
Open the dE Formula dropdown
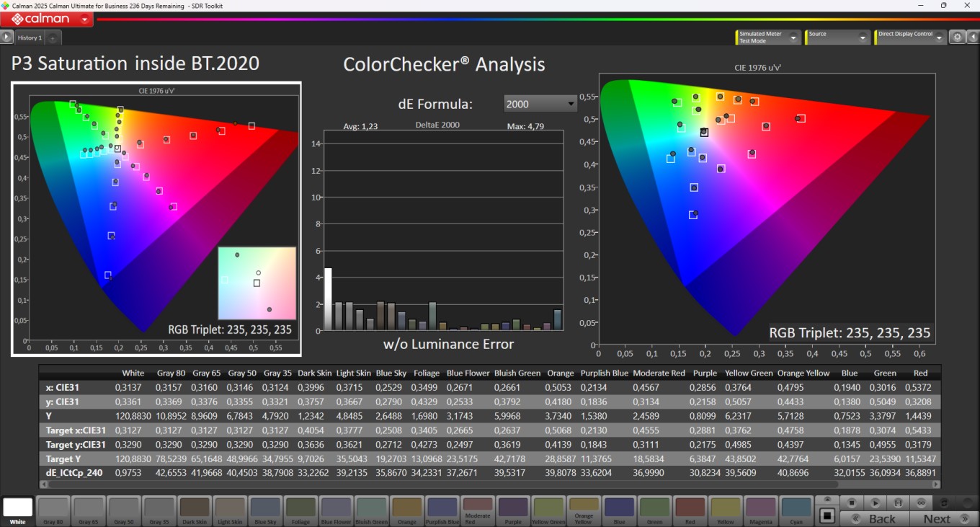click(540, 104)
